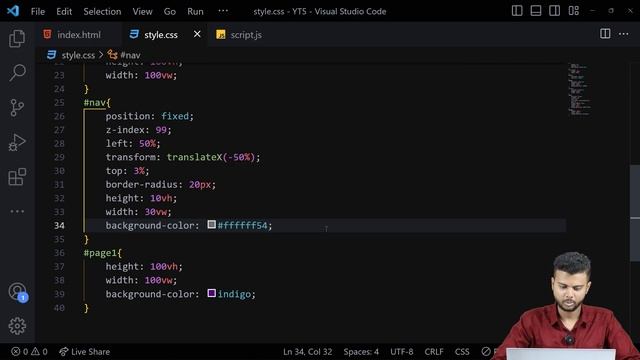Screen dimensions: 640x360
Task: Change indentation via Spaces: 4
Action: point(361,351)
